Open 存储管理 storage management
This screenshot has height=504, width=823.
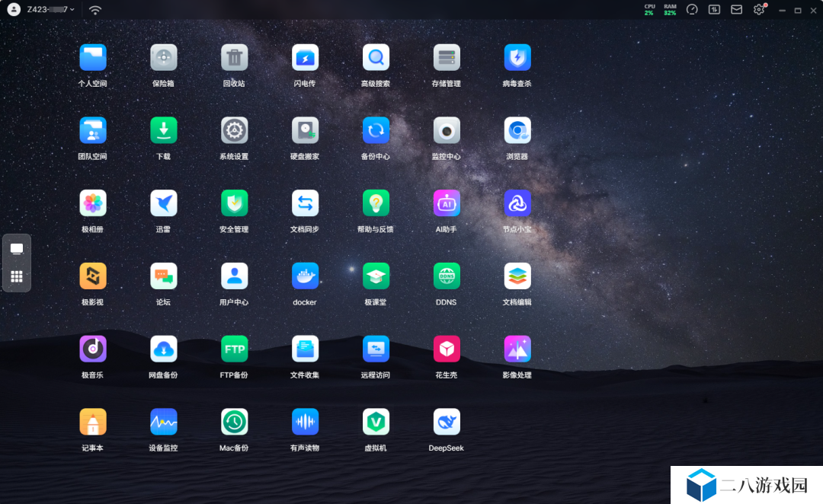coord(447,58)
